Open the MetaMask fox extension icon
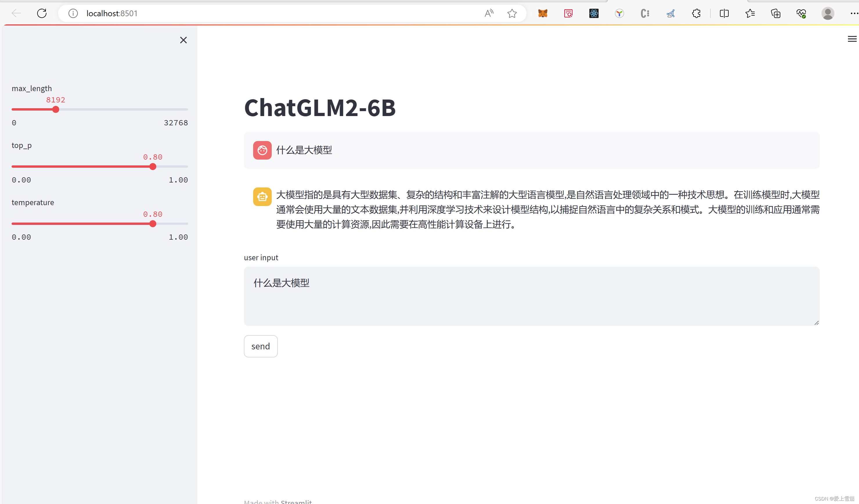The image size is (859, 504). point(542,13)
